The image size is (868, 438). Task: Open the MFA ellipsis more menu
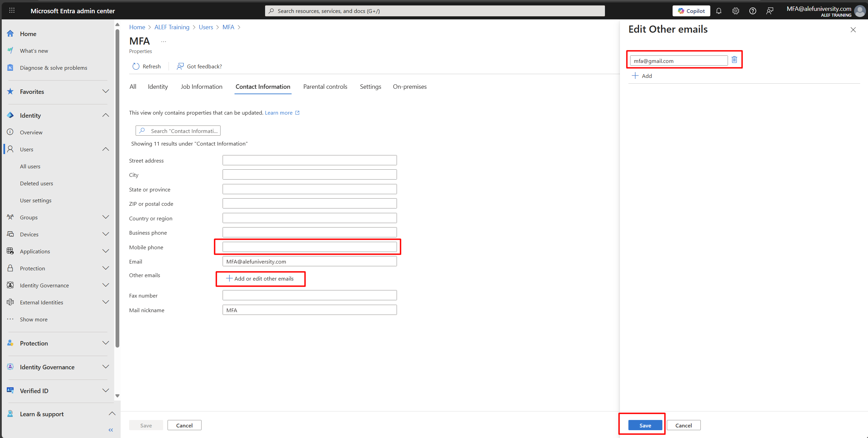pyautogui.click(x=164, y=41)
